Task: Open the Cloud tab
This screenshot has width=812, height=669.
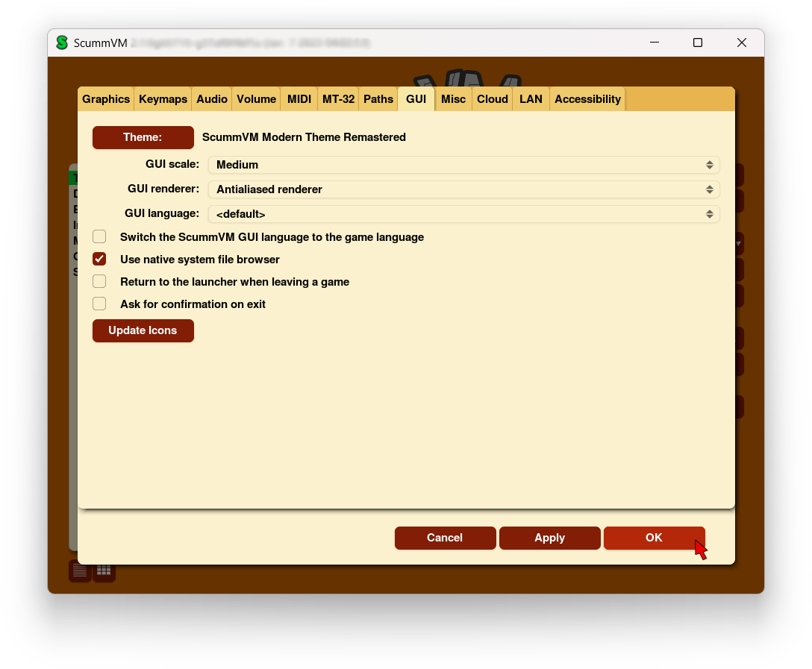Action: pyautogui.click(x=493, y=99)
